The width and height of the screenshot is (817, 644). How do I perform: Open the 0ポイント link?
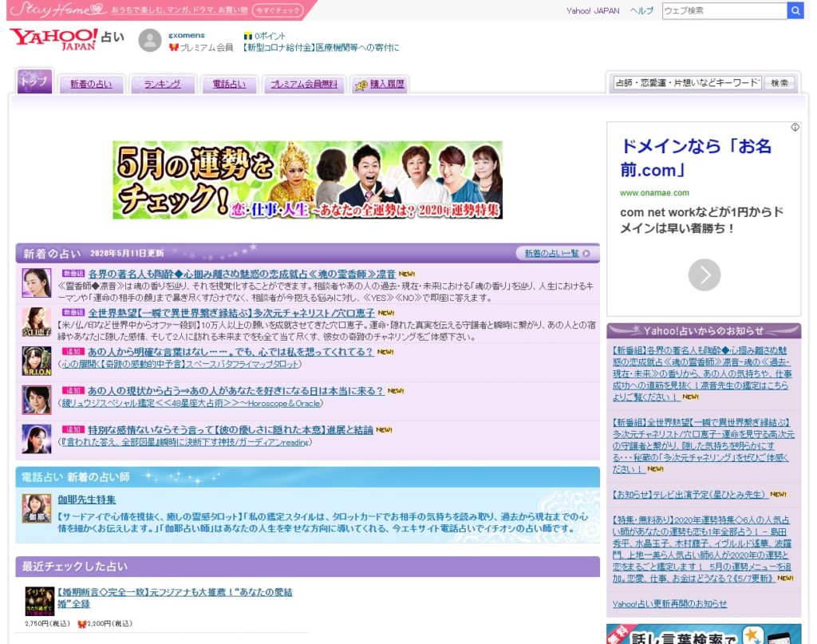pyautogui.click(x=270, y=36)
